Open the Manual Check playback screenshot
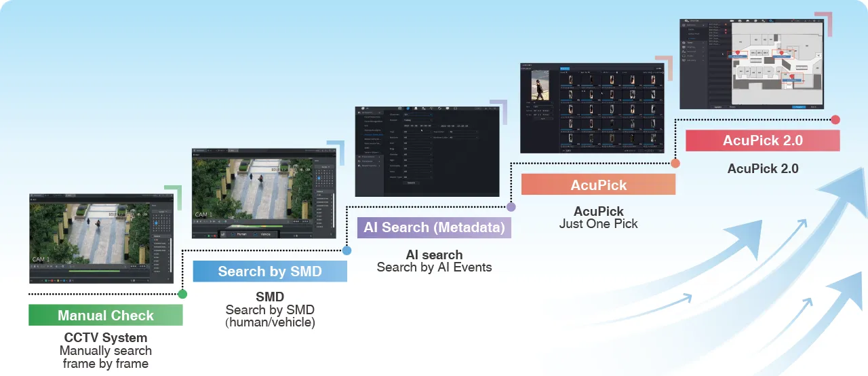 [101, 238]
